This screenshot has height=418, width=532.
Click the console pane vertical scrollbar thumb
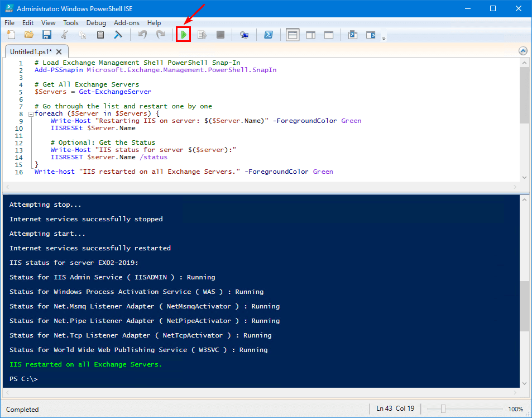tap(524, 306)
